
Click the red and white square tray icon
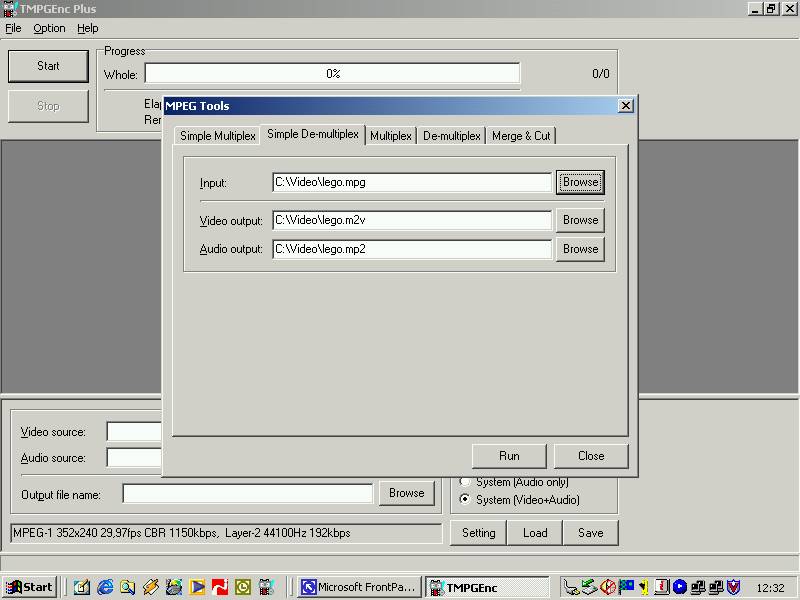click(x=662, y=587)
